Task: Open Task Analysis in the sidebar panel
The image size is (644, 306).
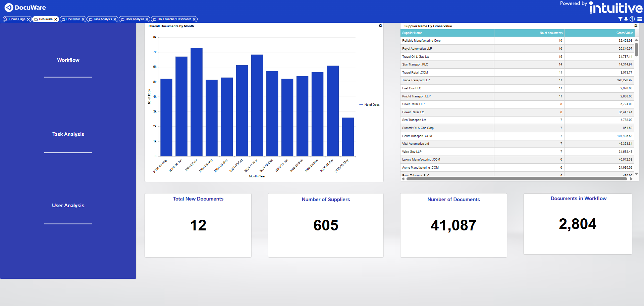Action: click(68, 134)
